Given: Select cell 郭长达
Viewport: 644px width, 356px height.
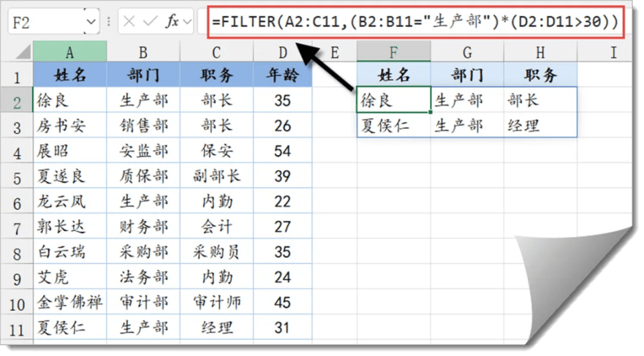Looking at the screenshot, I should click(x=70, y=226).
